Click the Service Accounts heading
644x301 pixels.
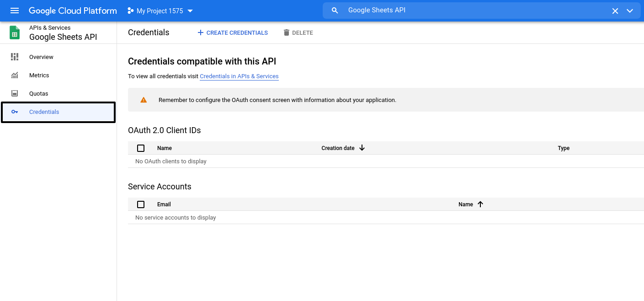pyautogui.click(x=160, y=187)
